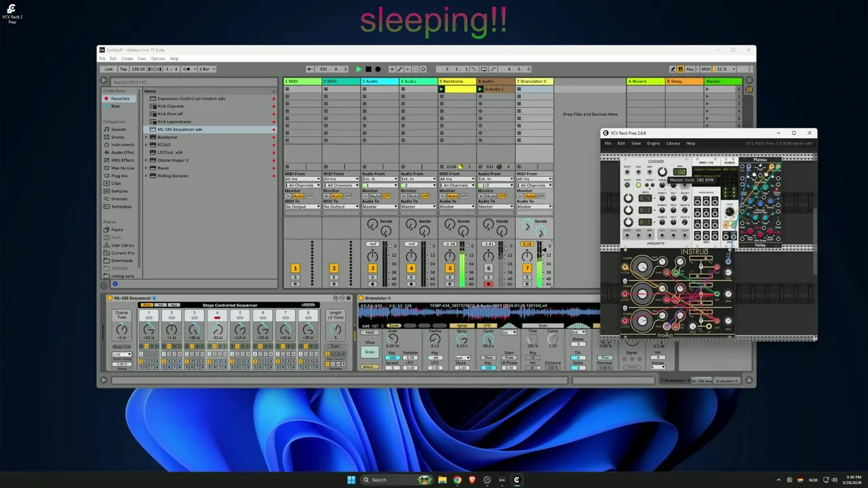
Task: Click Key map mode button
Action: pos(690,69)
